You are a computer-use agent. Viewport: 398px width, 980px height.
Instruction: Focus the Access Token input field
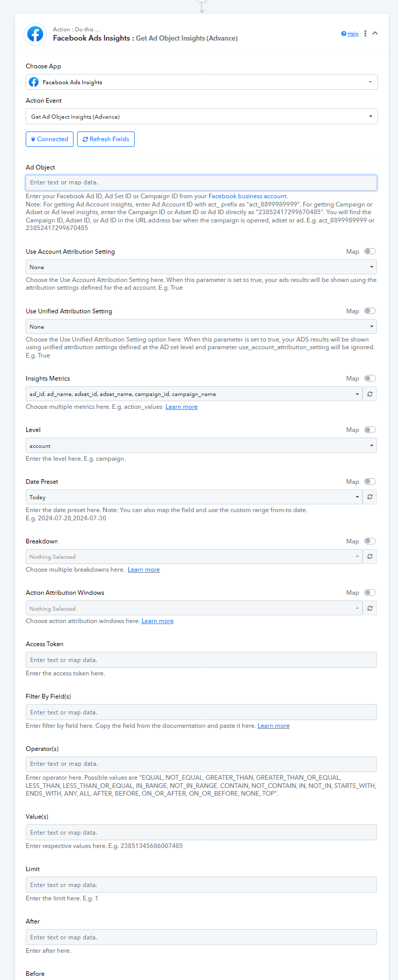[202, 660]
